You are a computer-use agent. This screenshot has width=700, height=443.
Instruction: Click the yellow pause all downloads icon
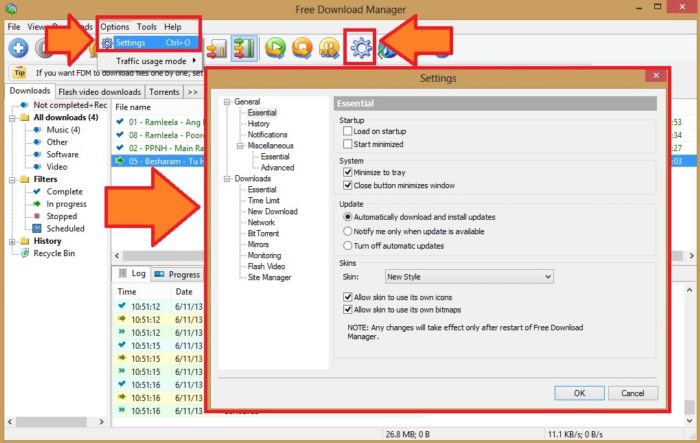329,48
